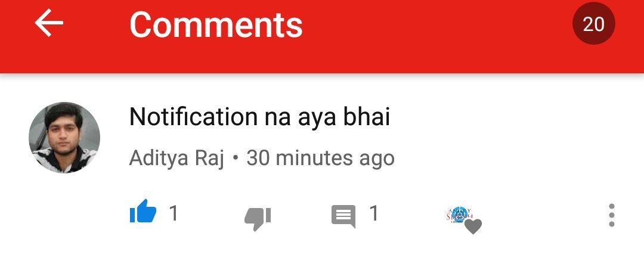Viewport: 644px width, 270px height.
Task: Tap the dark red 20 count badge
Action: click(593, 23)
